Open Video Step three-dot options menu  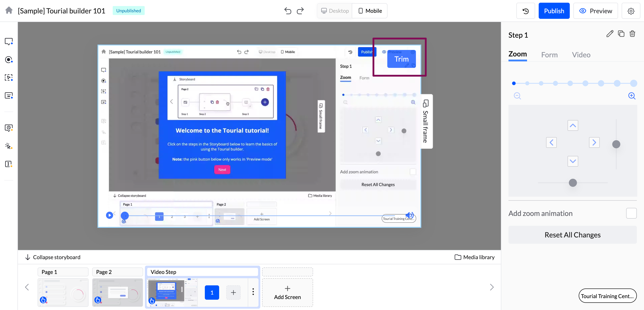253,292
